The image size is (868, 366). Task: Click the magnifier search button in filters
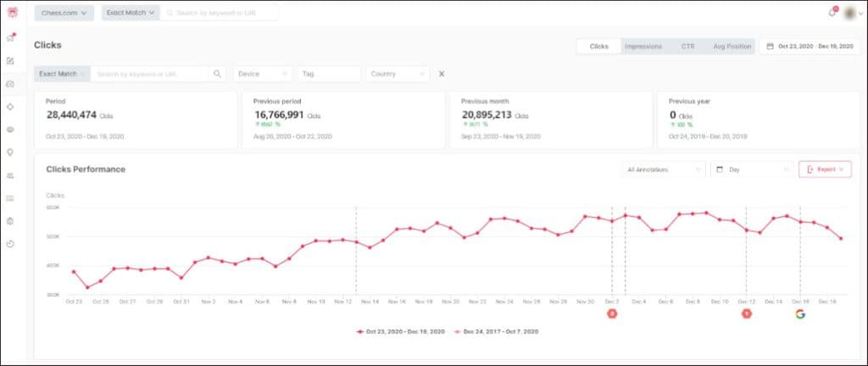coord(217,74)
